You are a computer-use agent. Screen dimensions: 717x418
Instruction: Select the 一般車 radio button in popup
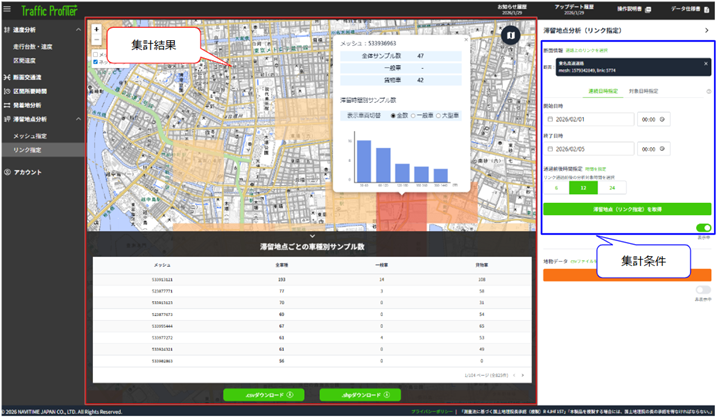pyautogui.click(x=413, y=116)
